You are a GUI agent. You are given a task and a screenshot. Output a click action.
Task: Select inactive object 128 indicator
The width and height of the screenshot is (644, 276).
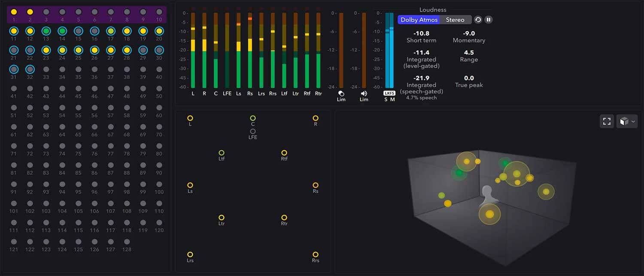pos(127,241)
